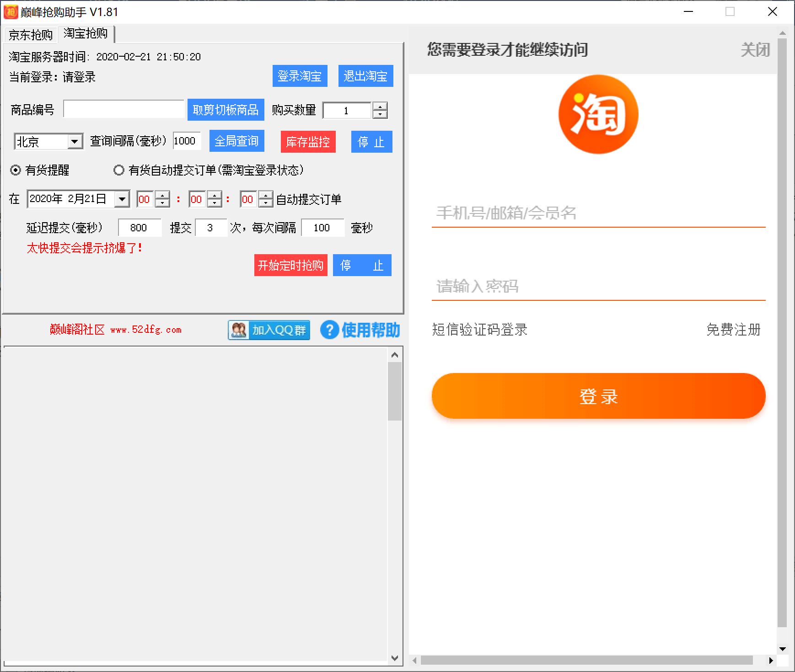Click the 商品编号 input field

pos(124,109)
